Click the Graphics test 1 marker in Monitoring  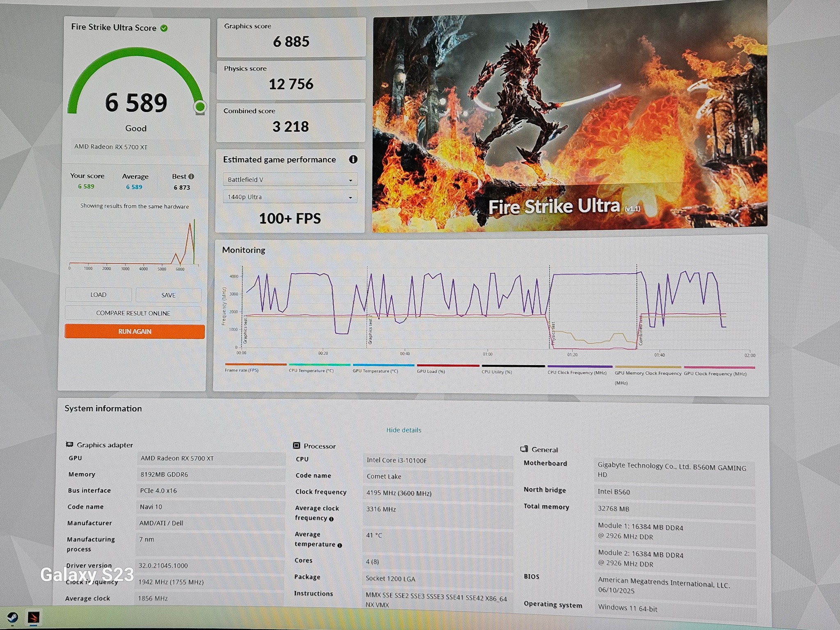(x=245, y=331)
